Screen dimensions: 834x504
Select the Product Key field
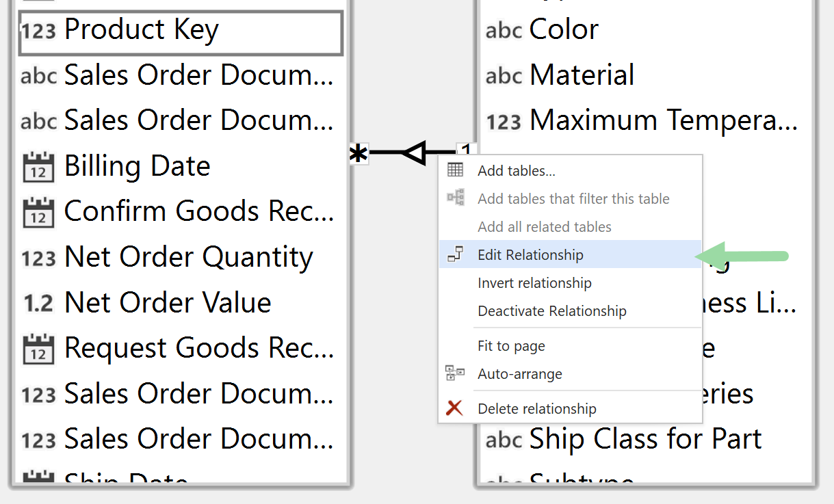[141, 29]
